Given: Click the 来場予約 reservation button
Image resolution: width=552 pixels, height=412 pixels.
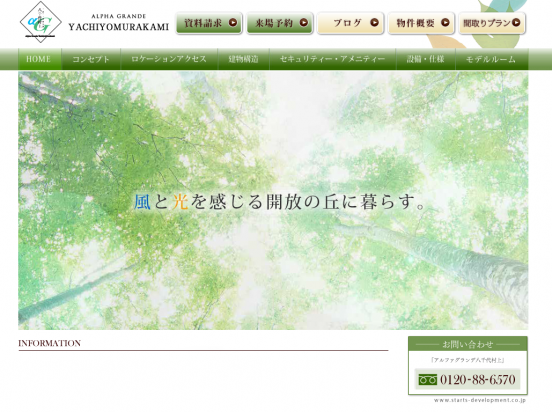Looking at the screenshot, I should pos(280,23).
